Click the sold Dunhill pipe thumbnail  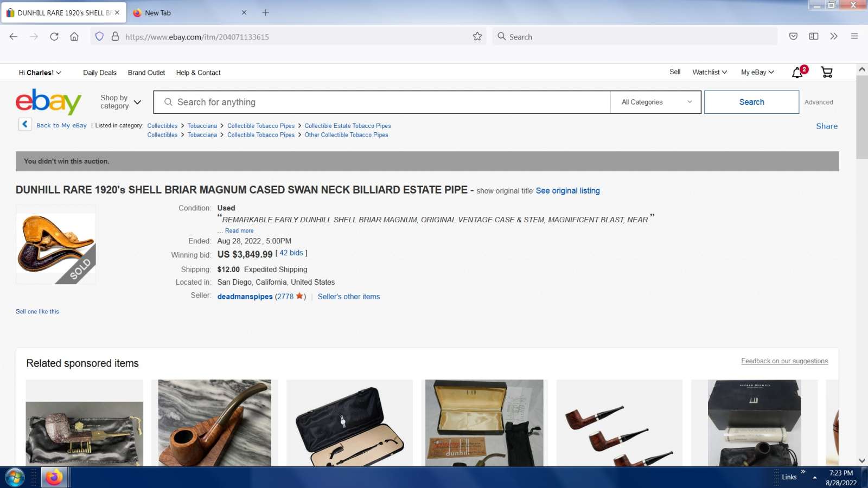click(56, 245)
